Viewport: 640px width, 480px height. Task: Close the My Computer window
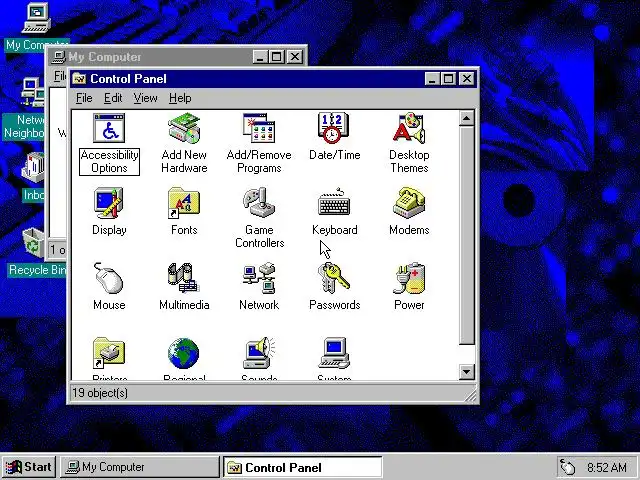click(x=295, y=56)
